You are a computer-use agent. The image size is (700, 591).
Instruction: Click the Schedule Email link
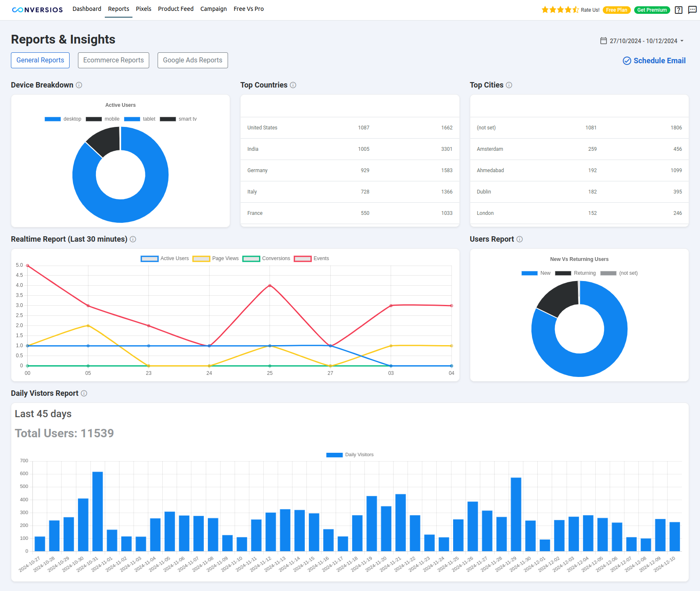point(654,60)
